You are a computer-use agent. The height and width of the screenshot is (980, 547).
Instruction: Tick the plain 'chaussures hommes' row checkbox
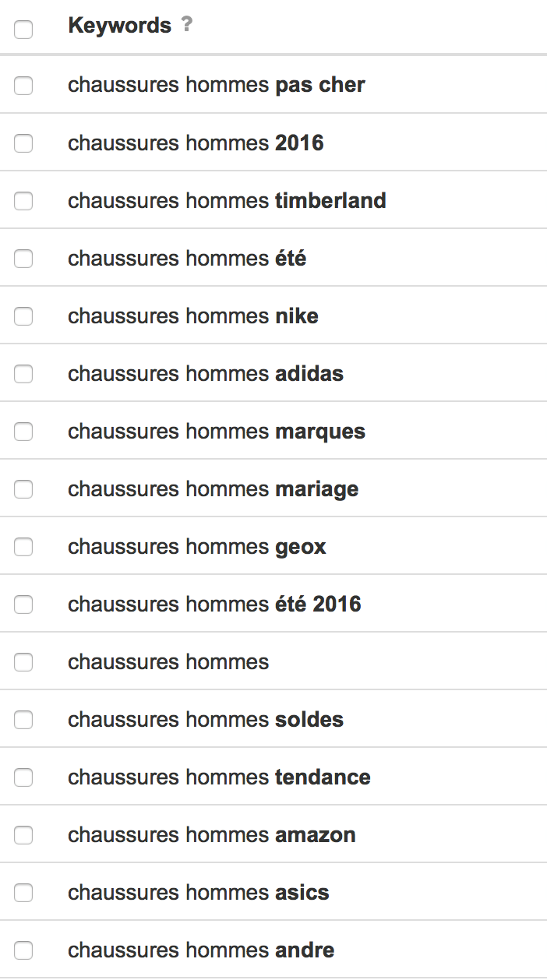tap(23, 662)
